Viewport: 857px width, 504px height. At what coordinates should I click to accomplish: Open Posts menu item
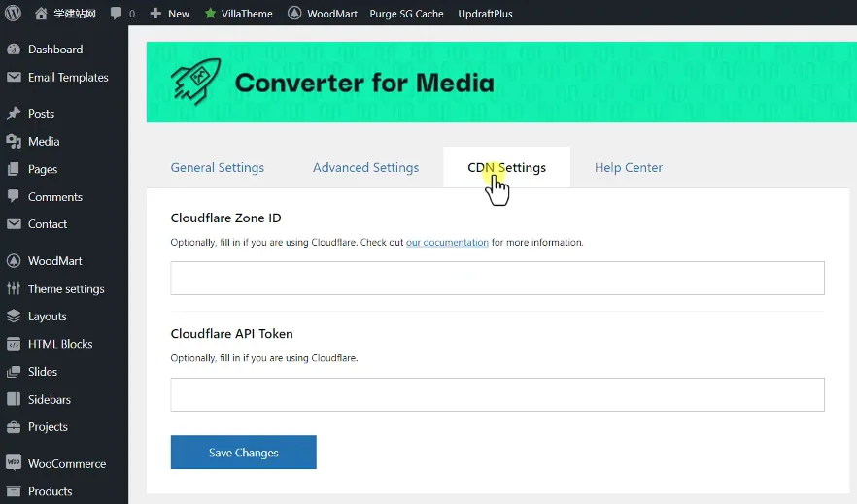[41, 113]
